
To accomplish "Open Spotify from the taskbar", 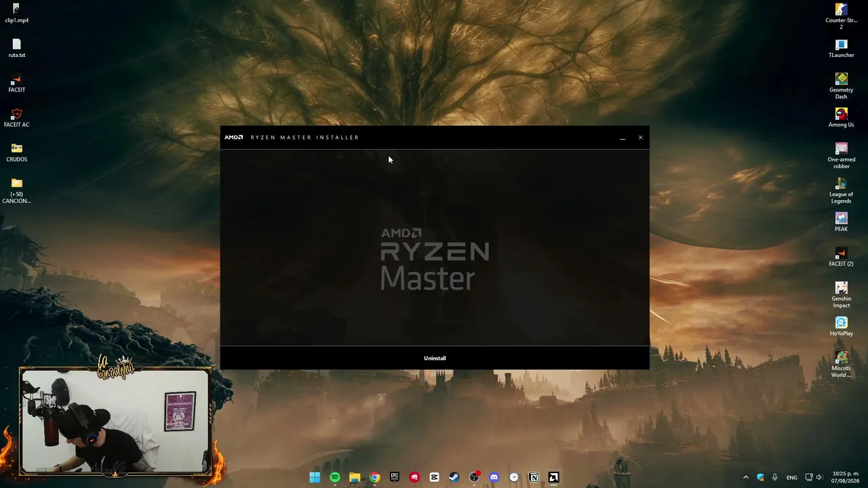I will tap(335, 477).
